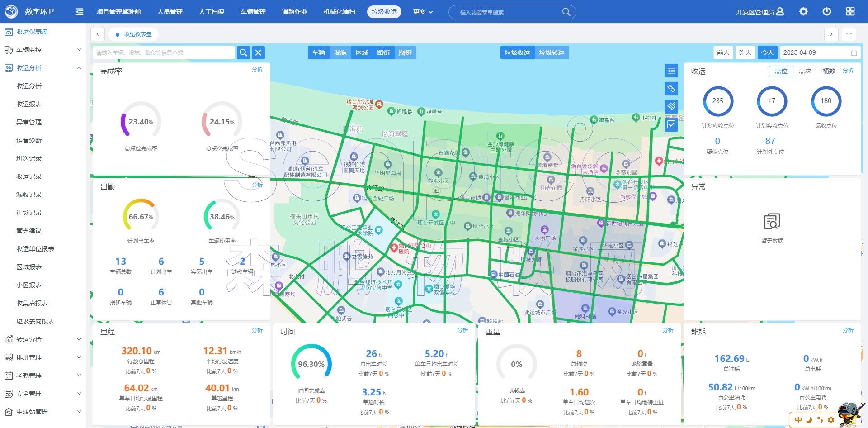Open the 更多 dropdown menu
The image size is (868, 428).
click(423, 12)
